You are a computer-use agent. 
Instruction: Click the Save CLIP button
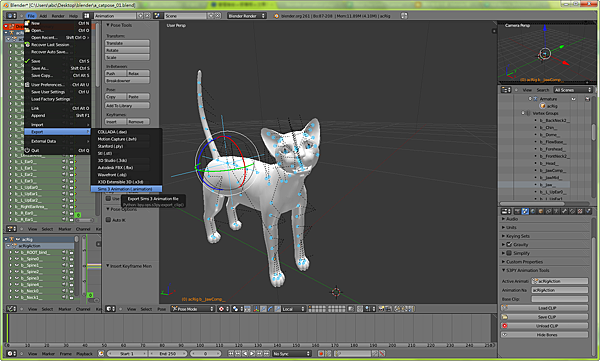pyautogui.click(x=545, y=317)
